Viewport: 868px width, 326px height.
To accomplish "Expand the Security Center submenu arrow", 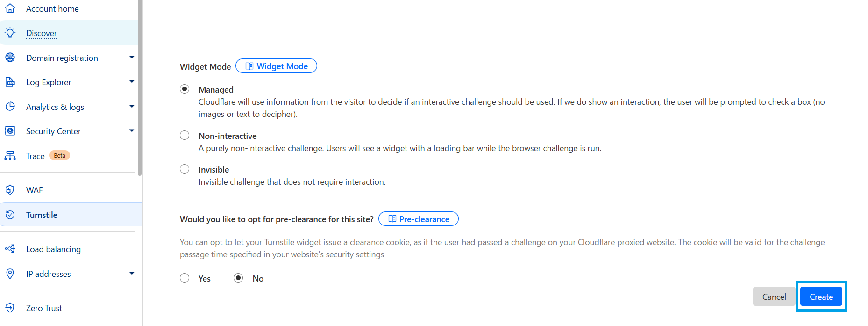I will pos(132,131).
